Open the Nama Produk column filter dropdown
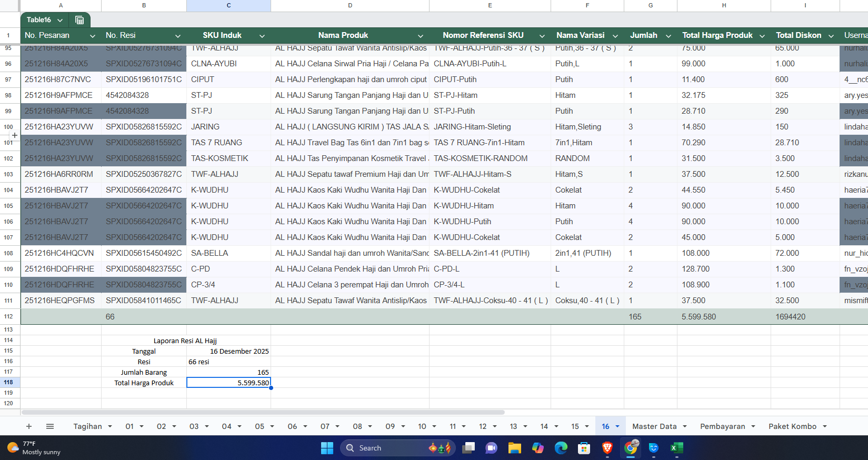The width and height of the screenshot is (868, 460). (x=421, y=36)
